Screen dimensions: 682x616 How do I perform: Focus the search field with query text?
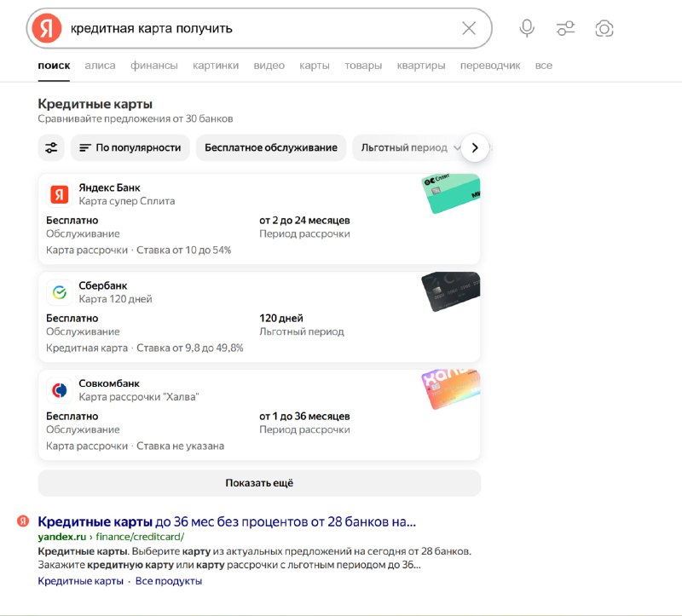pos(261,28)
